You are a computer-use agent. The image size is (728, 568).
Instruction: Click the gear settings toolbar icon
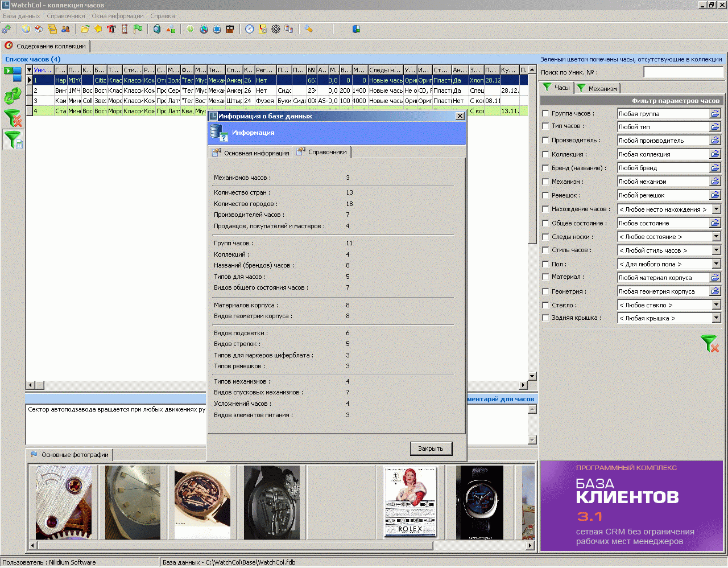276,29
